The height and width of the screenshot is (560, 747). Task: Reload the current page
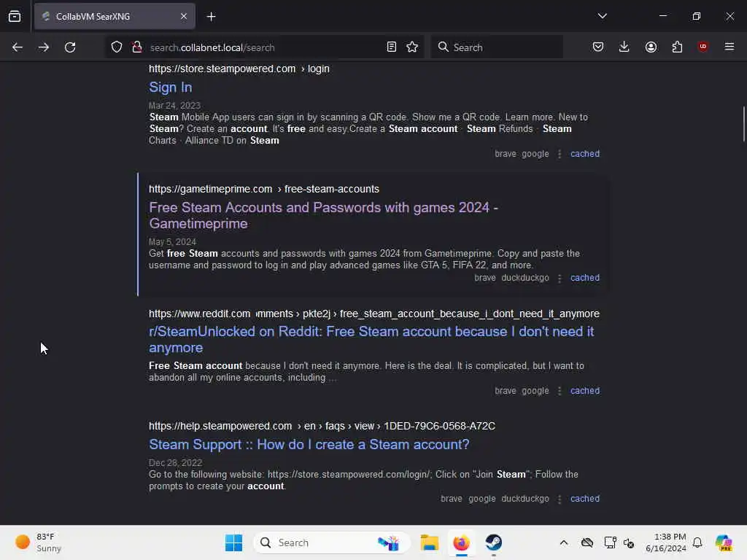tap(70, 47)
